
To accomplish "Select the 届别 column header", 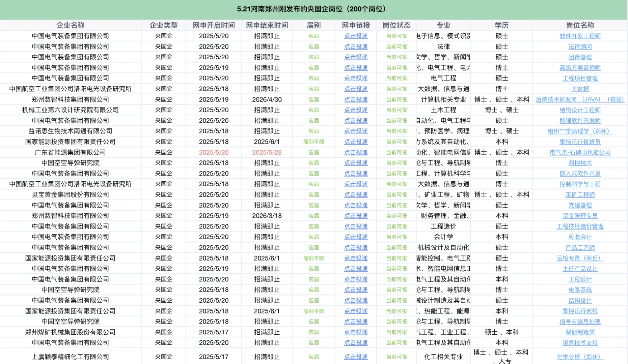I will (313, 25).
